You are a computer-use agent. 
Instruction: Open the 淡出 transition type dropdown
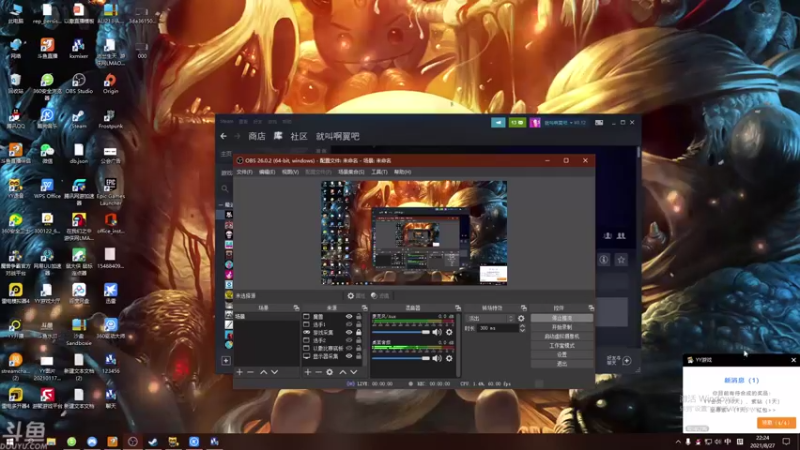pos(490,318)
